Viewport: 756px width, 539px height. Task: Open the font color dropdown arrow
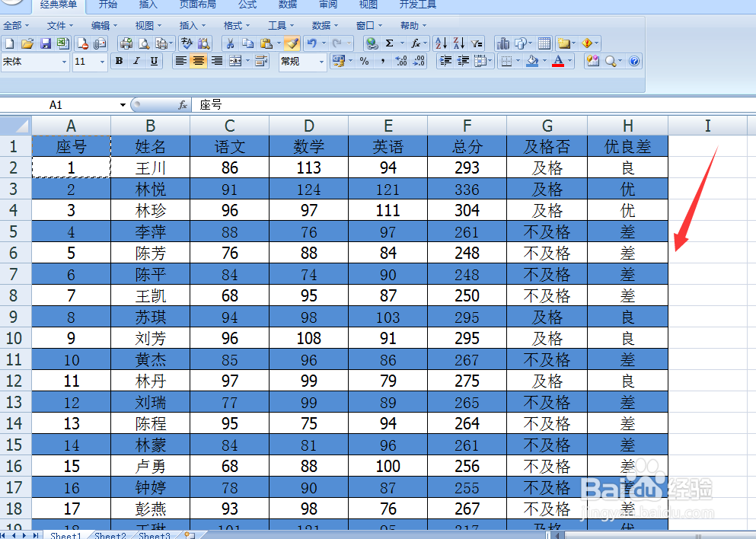570,61
